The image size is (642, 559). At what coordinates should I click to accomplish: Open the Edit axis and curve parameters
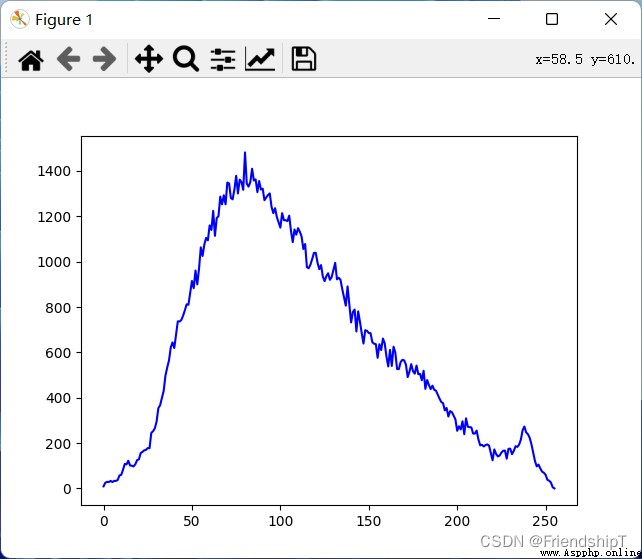click(260, 59)
